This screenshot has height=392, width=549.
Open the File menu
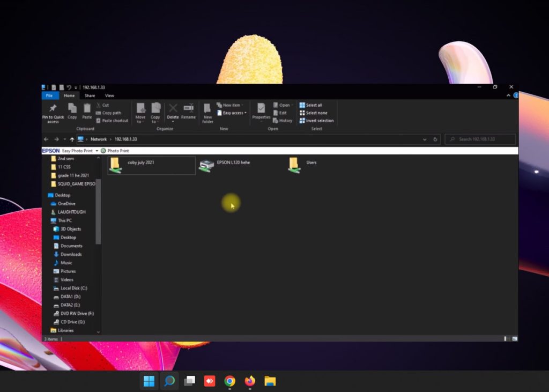click(49, 95)
